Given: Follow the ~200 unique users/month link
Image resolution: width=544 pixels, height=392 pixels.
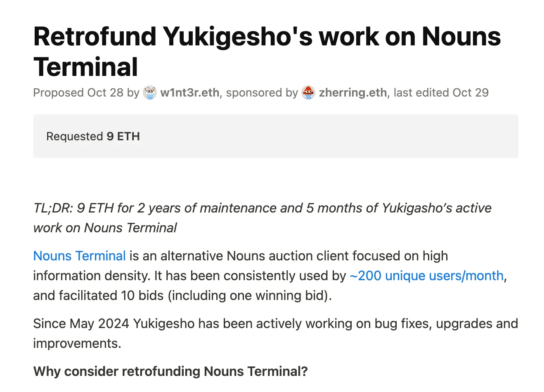Looking at the screenshot, I should click(427, 276).
